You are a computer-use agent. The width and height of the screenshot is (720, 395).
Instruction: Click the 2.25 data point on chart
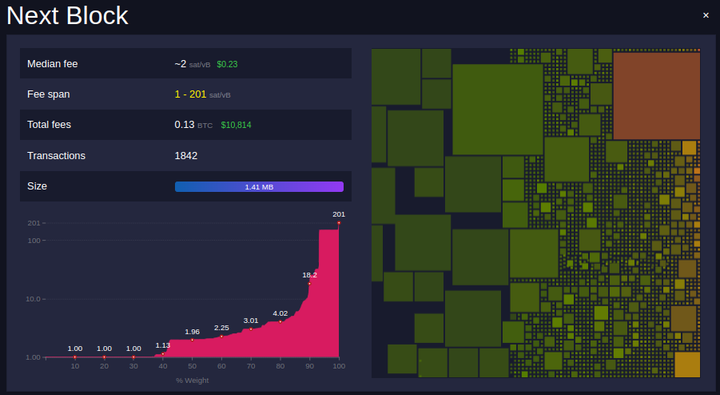[221, 336]
